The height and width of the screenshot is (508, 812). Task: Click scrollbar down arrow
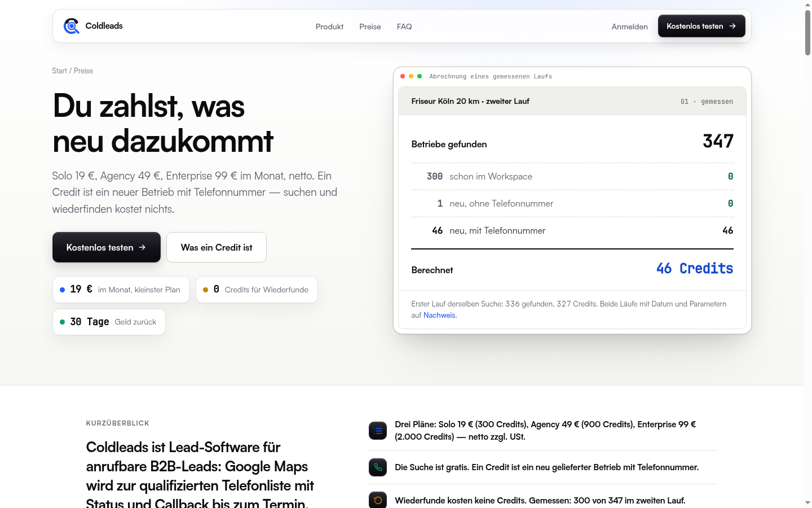point(807,502)
